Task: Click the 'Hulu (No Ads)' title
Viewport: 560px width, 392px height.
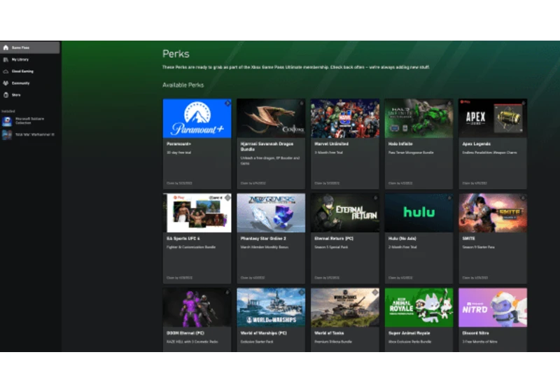Action: pos(402,239)
